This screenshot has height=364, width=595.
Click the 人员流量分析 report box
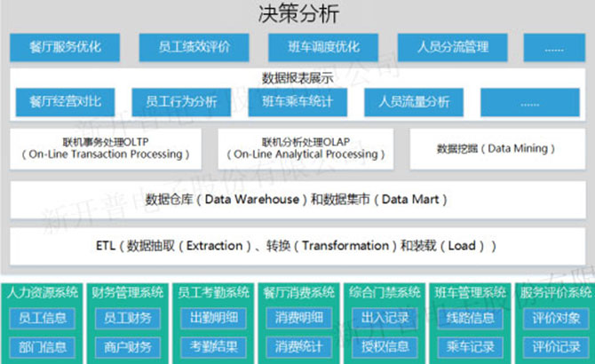coord(414,102)
